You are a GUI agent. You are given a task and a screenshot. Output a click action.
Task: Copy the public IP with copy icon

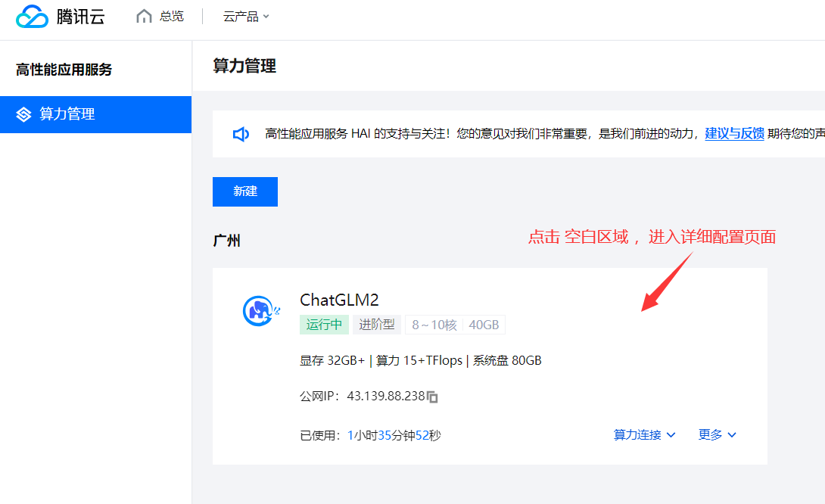[x=432, y=397]
